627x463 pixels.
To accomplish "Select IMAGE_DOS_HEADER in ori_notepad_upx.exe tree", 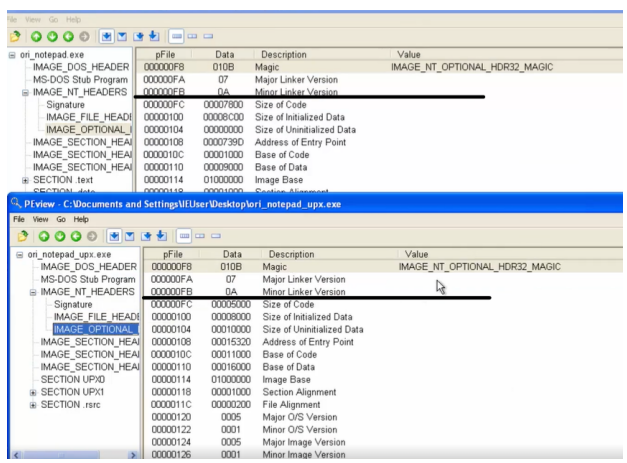I will (x=88, y=267).
